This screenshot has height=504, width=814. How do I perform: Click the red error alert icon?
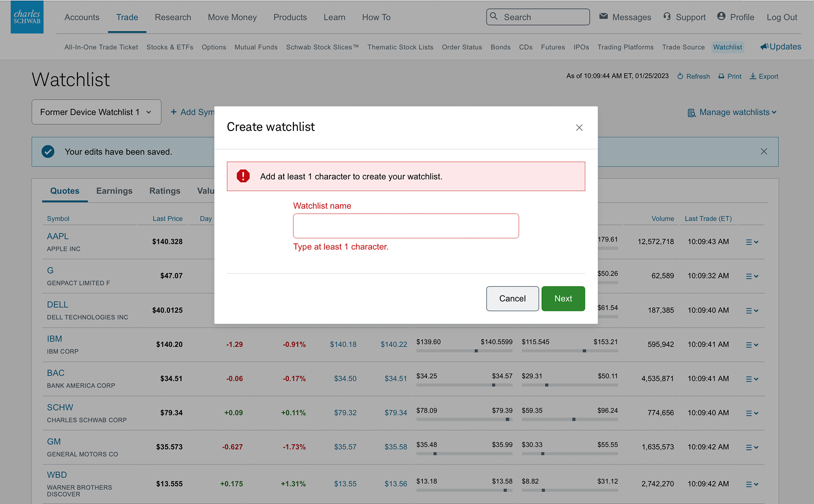click(243, 176)
